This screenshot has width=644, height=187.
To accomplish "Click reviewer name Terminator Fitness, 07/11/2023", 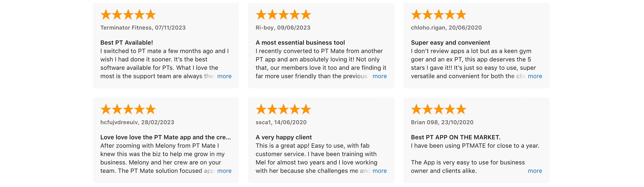I will 143,28.
